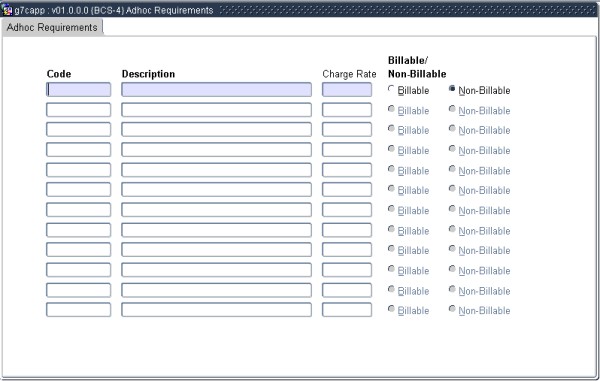The width and height of the screenshot is (600, 381).
Task: Select the last row Charge Rate field
Action: tap(347, 310)
